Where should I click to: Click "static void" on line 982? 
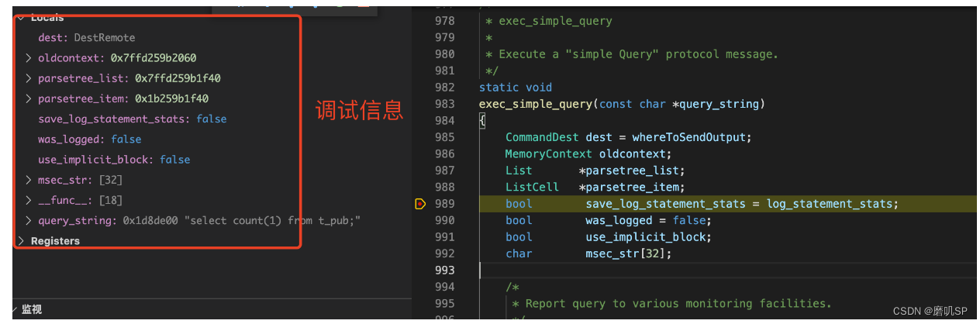tap(516, 88)
